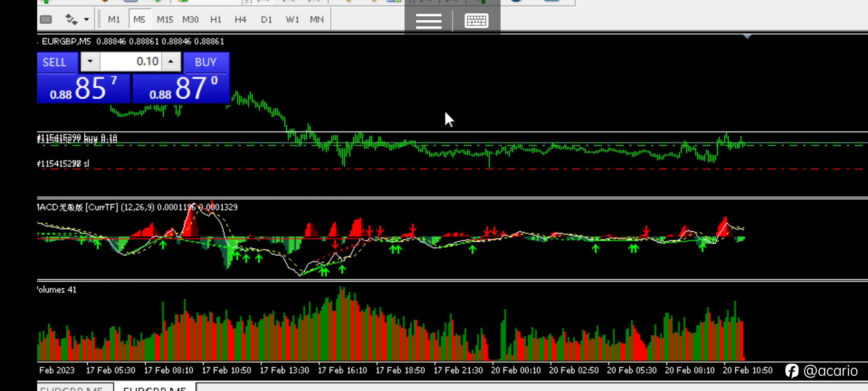Show the on-screen keyboard icon
Viewport: 868px width, 391px height.
[477, 21]
